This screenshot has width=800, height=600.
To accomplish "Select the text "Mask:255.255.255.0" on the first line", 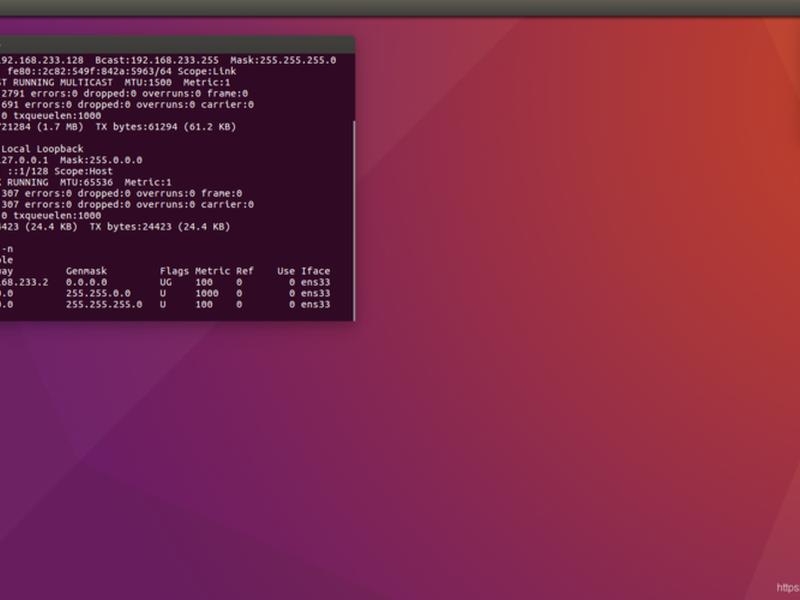I will tap(283, 60).
